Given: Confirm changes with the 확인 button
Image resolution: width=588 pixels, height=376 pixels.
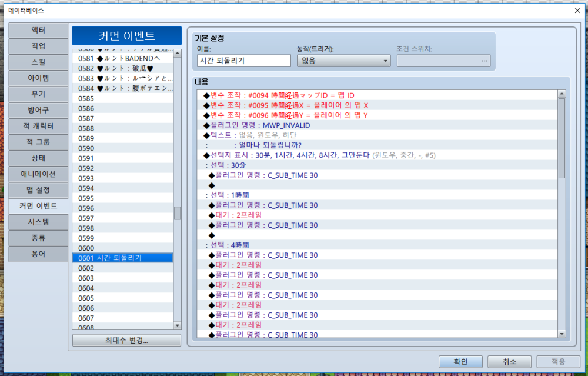Looking at the screenshot, I should [460, 362].
